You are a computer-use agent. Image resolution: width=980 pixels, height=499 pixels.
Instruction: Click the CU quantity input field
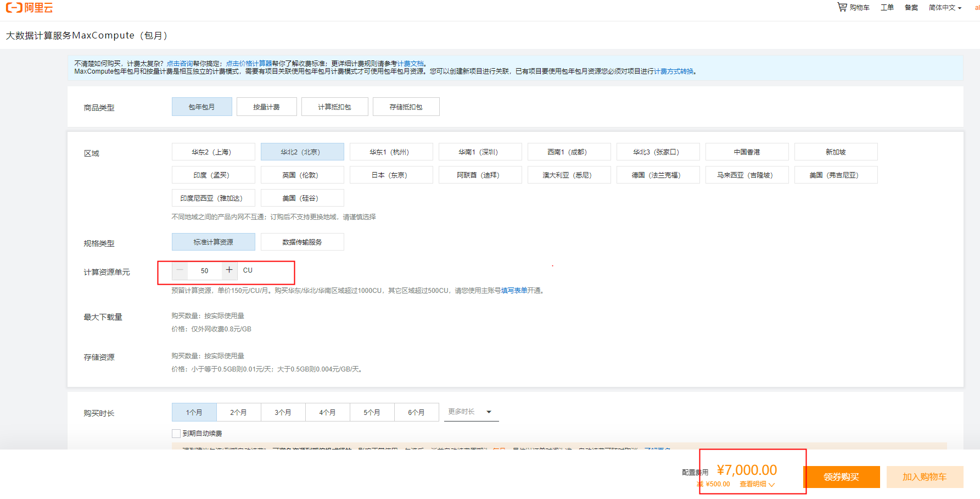[x=205, y=270]
